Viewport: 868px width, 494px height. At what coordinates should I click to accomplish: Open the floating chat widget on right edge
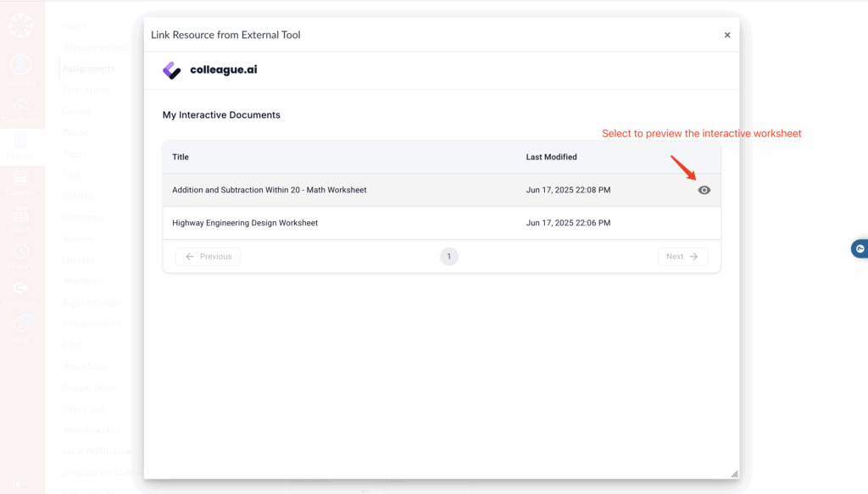(x=860, y=248)
